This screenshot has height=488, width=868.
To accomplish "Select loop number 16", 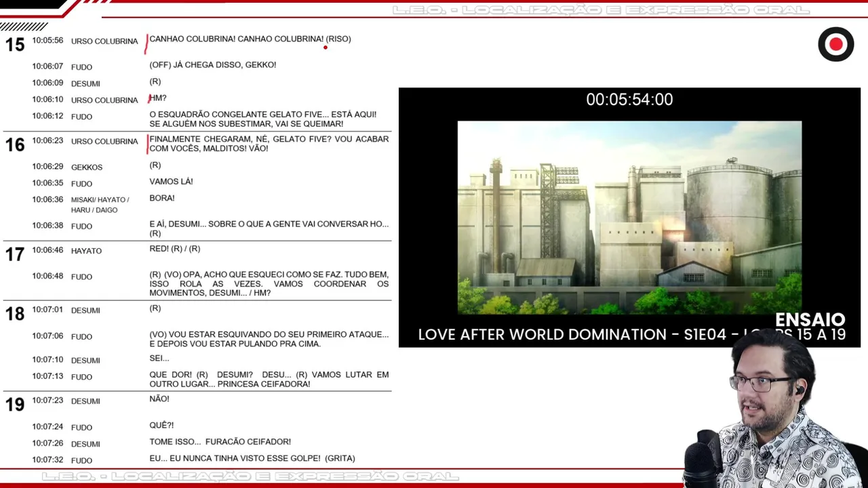I will 15,144.
